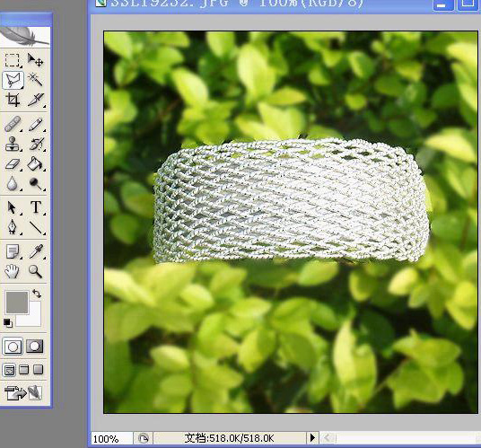The height and width of the screenshot is (448, 481).
Task: Reset to default black and white colors
Action: 8,322
